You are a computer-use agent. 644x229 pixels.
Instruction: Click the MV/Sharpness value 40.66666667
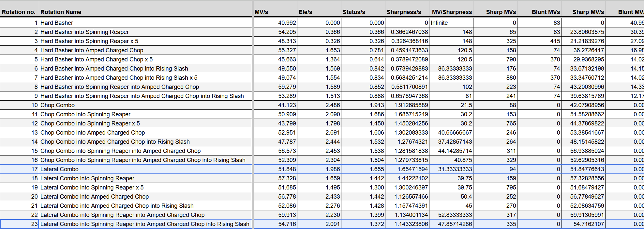451,133
